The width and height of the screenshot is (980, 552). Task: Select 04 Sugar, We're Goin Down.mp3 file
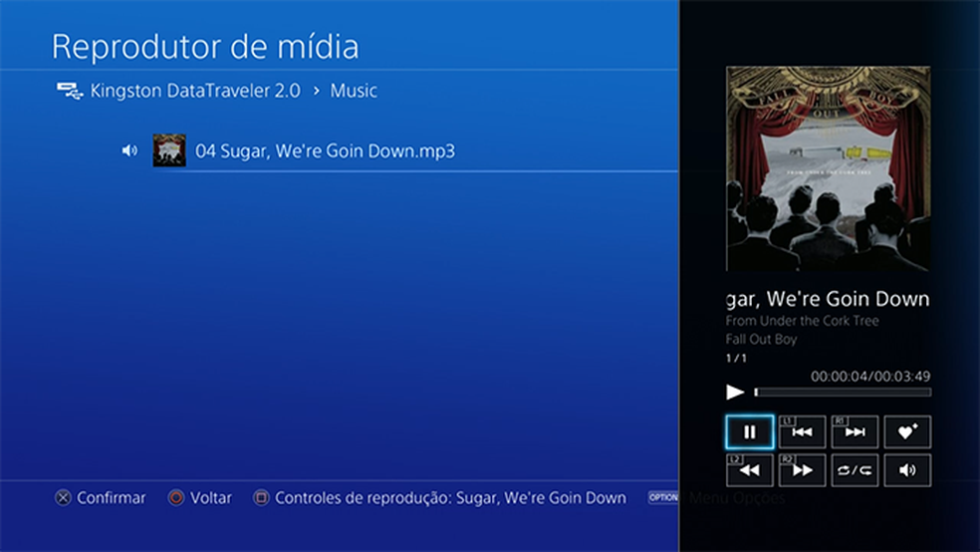click(325, 151)
